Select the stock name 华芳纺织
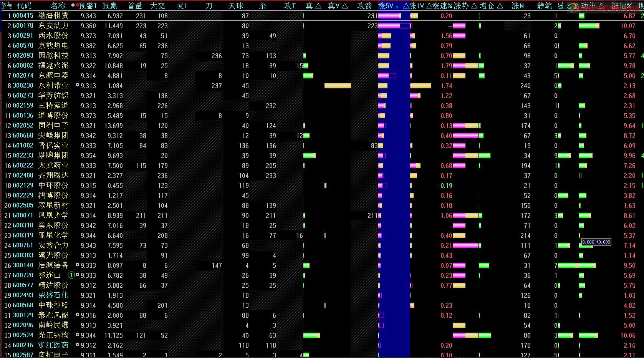The image size is (644, 358). tap(53, 96)
